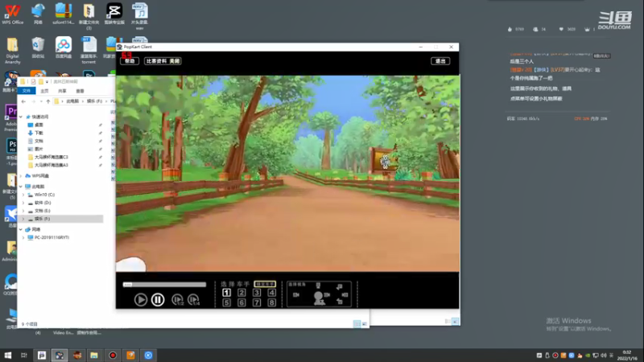Open the 大马拼杯海选赛C3 pinned folder

(51, 157)
